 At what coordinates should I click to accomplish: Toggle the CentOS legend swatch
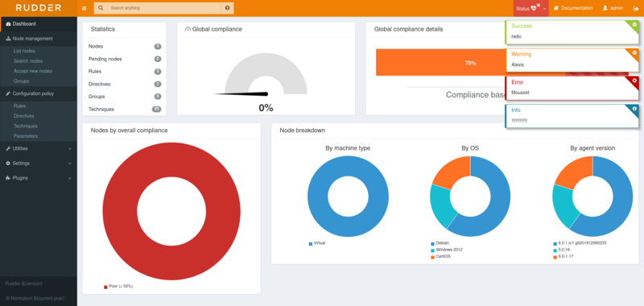click(432, 257)
